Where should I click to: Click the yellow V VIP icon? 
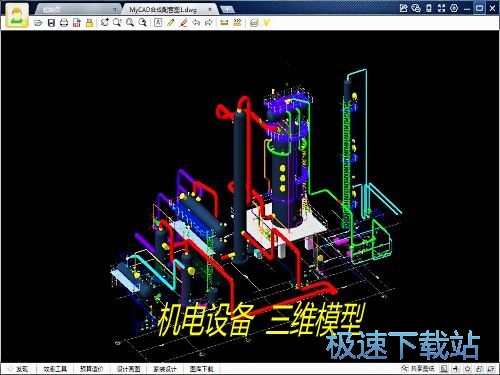(267, 23)
